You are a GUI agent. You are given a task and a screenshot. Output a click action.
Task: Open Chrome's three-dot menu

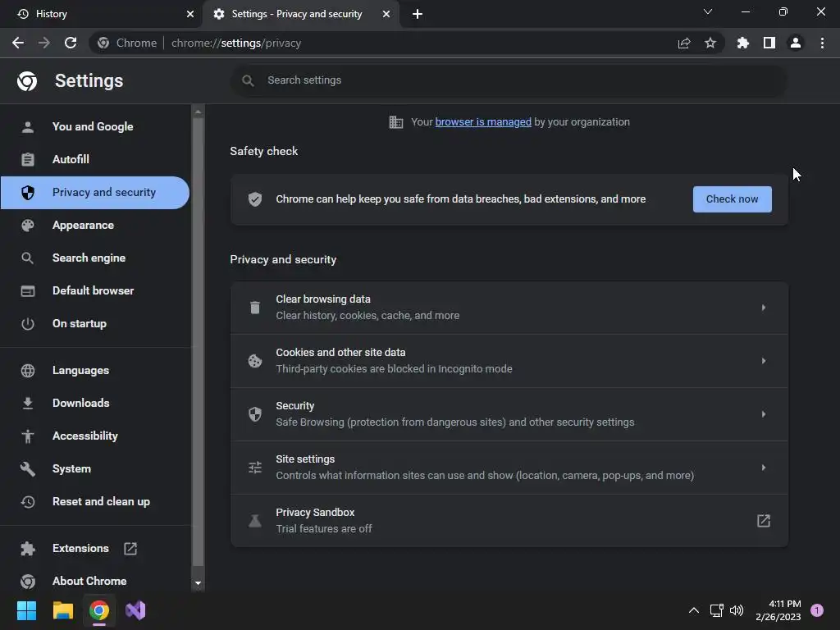[822, 43]
